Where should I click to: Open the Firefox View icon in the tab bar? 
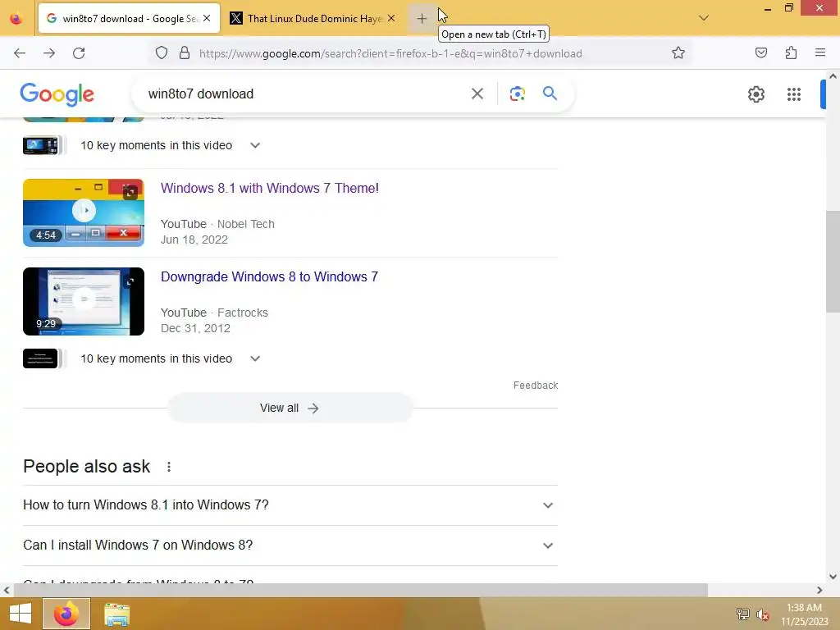[16, 19]
